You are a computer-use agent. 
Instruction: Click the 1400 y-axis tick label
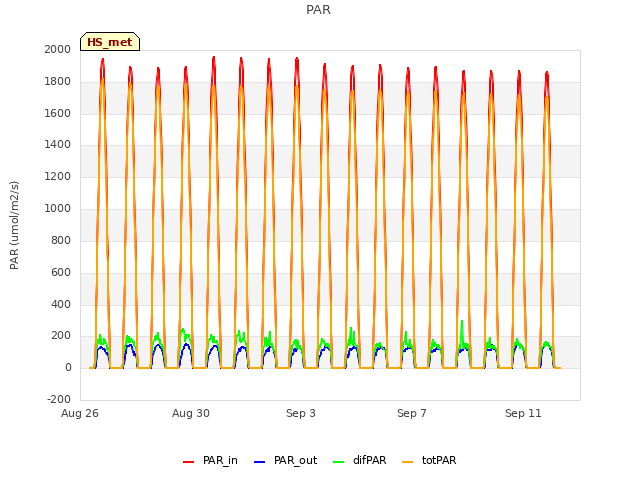point(58,145)
